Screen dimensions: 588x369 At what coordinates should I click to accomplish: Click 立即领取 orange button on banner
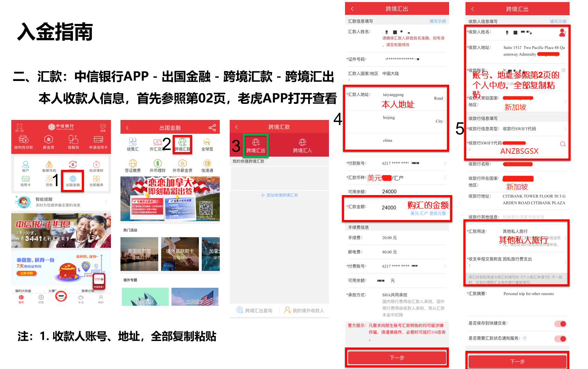pyautogui.click(x=27, y=273)
